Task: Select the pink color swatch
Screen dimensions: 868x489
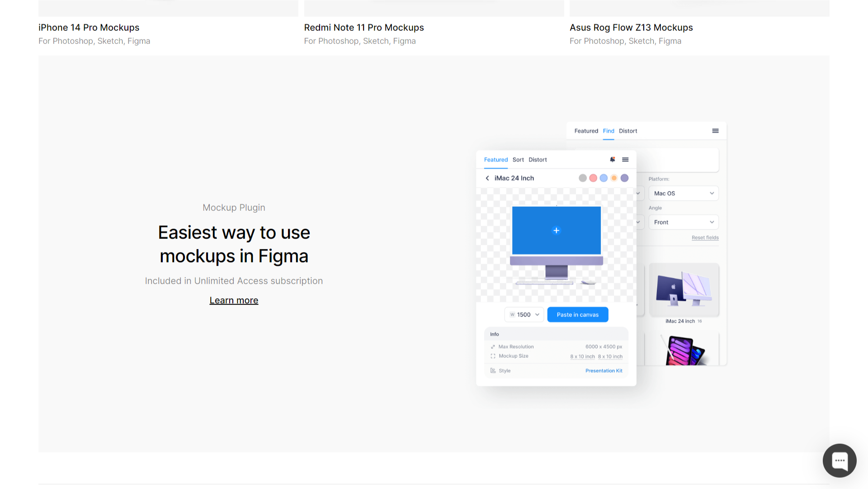Action: (593, 178)
